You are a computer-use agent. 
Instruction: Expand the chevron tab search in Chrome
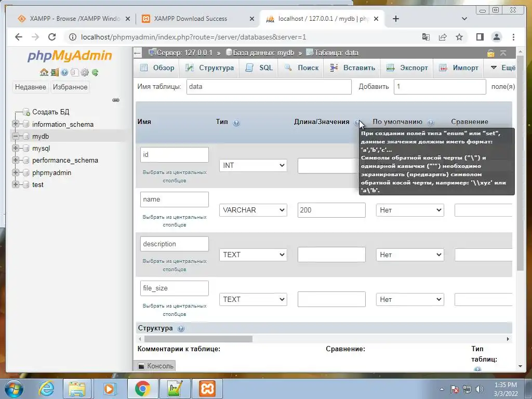(464, 19)
